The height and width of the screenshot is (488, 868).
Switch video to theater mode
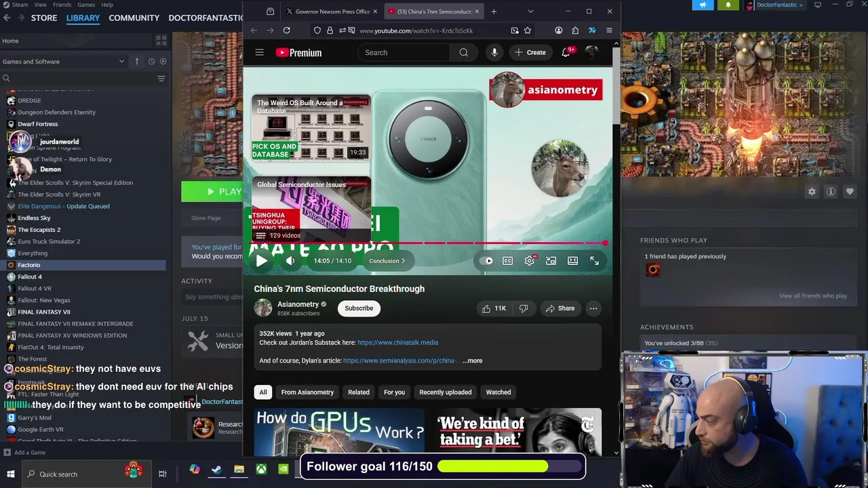click(x=572, y=261)
